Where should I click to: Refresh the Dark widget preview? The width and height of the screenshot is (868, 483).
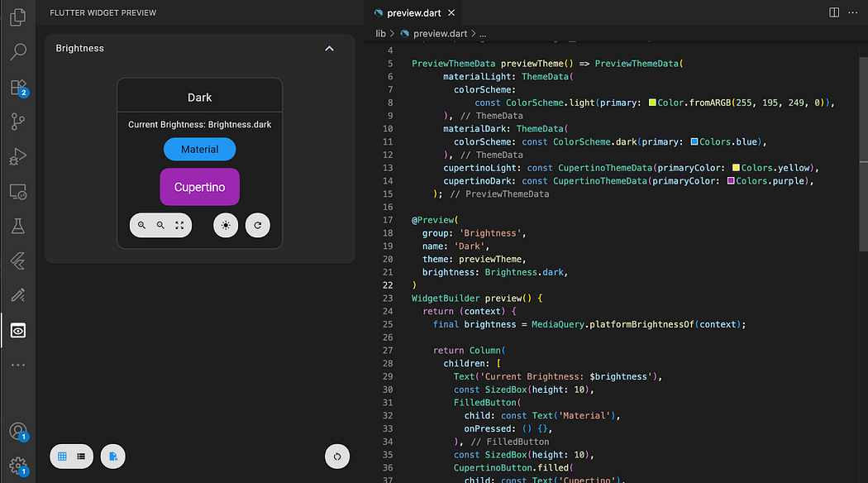click(x=257, y=224)
